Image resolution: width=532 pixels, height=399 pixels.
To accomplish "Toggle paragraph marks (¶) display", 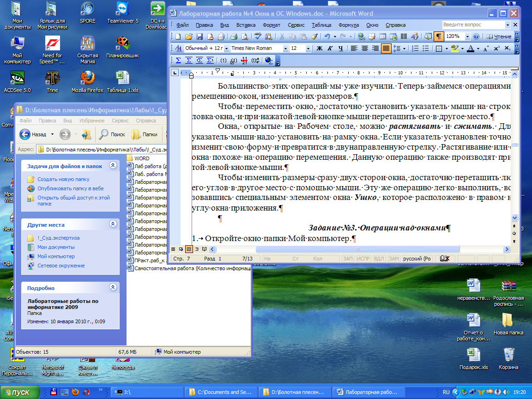I will point(439,36).
